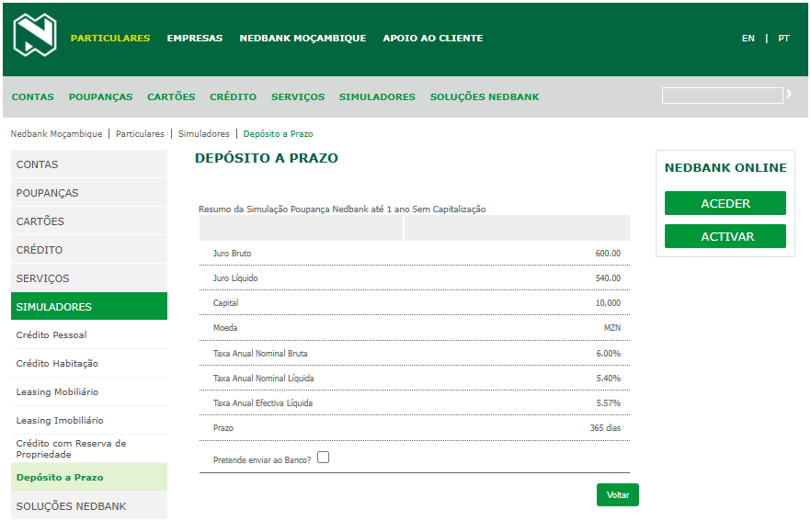Click the Activar button

tap(725, 236)
